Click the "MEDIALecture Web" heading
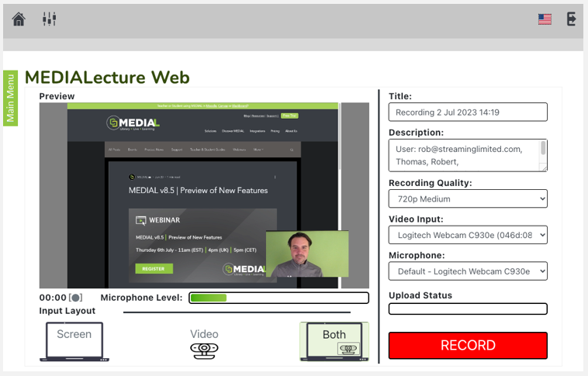Image resolution: width=588 pixels, height=376 pixels. click(x=107, y=78)
